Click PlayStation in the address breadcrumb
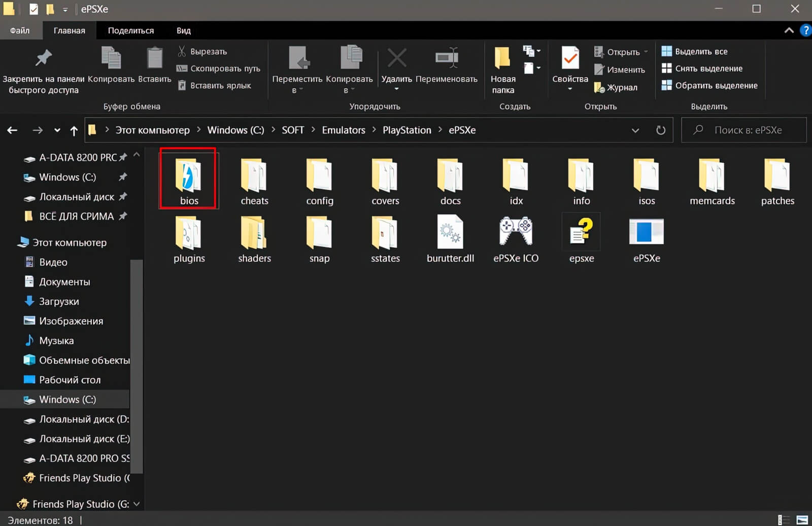 click(407, 130)
